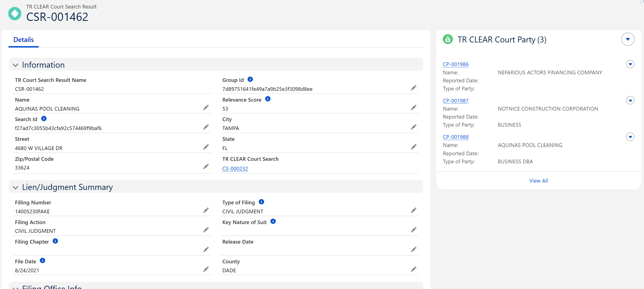The height and width of the screenshot is (289, 644).
Task: Edit the Filing Chapter field
Action: coord(206,250)
